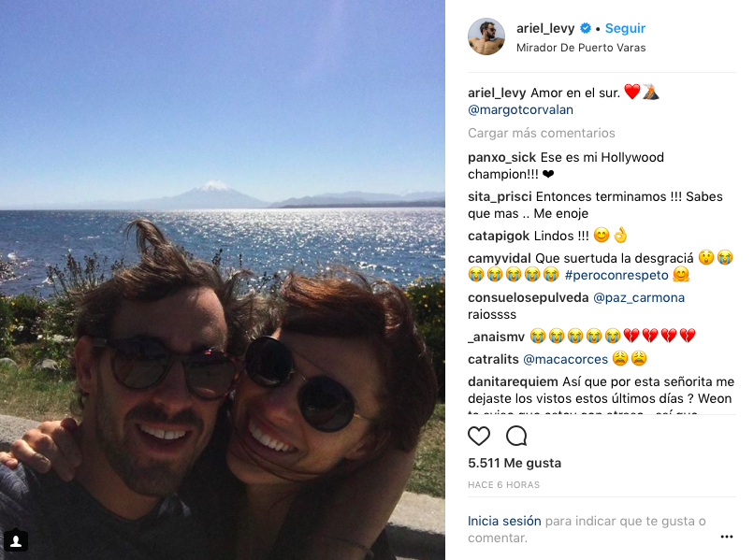Open the three-dots more options menu
Screen dimensions: 754x560
tap(727, 537)
